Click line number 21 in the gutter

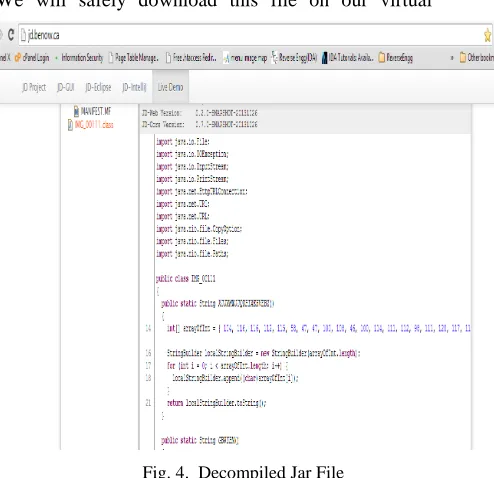click(x=148, y=403)
